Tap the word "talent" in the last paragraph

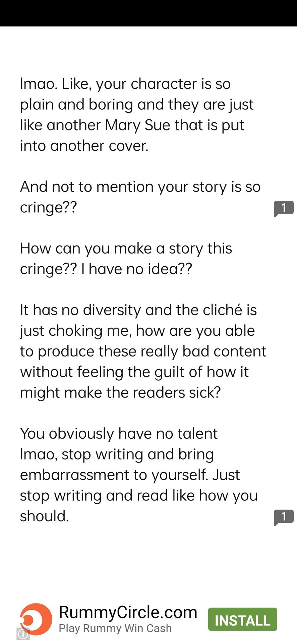pos(197,434)
